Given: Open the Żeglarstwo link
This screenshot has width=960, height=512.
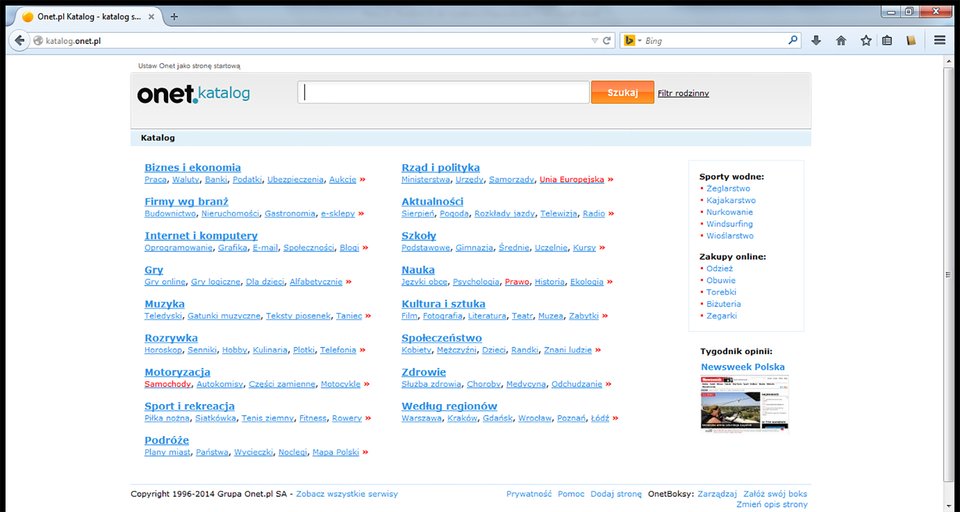Looking at the screenshot, I should pos(728,189).
